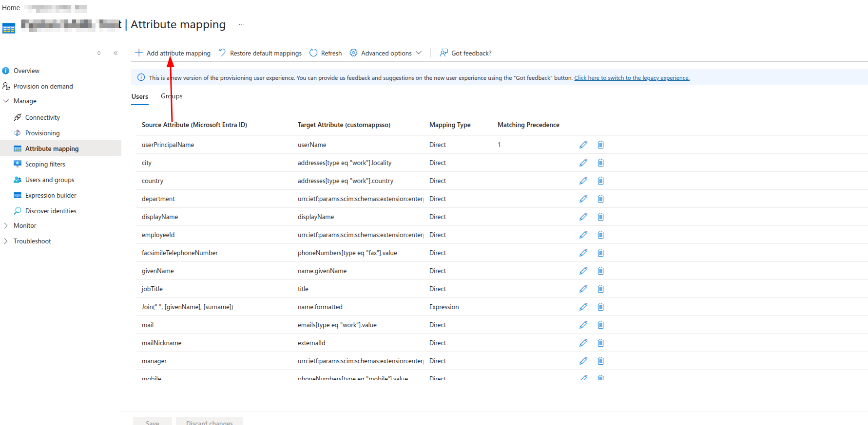Open Provisioning page
This screenshot has height=425, width=868.
click(x=42, y=133)
